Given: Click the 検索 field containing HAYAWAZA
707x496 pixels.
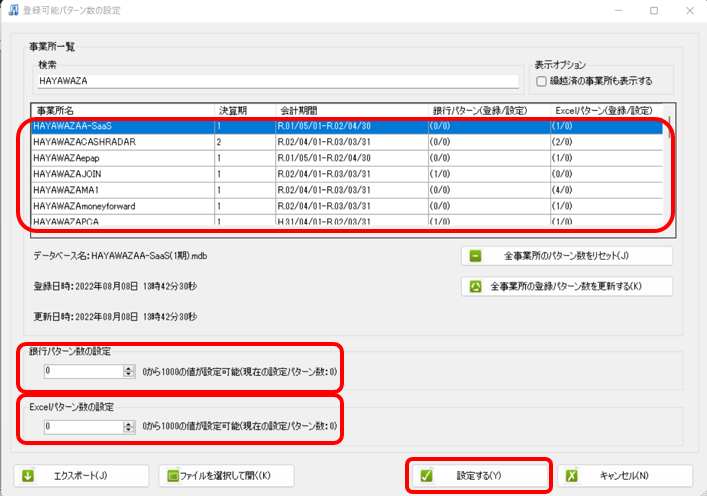Looking at the screenshot, I should [278, 81].
